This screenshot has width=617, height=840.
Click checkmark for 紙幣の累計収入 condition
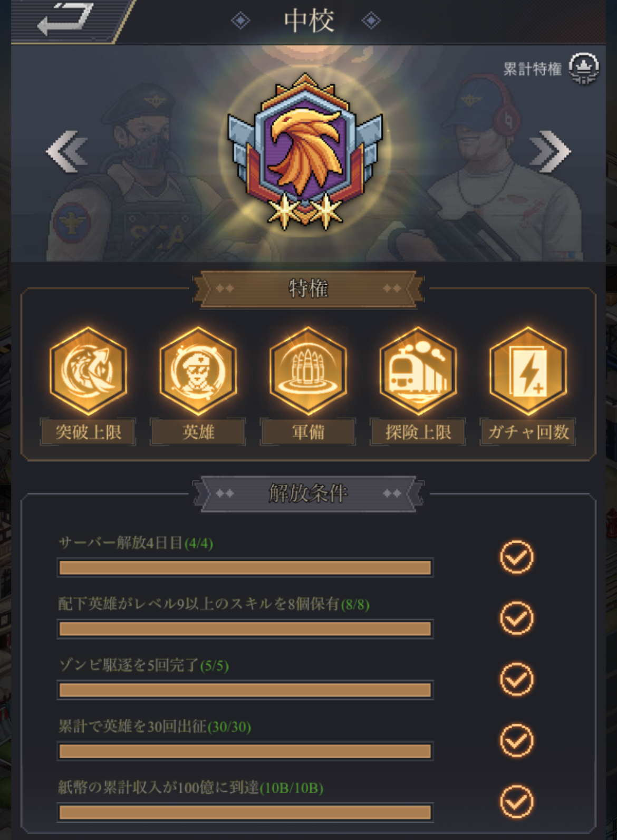point(517,802)
